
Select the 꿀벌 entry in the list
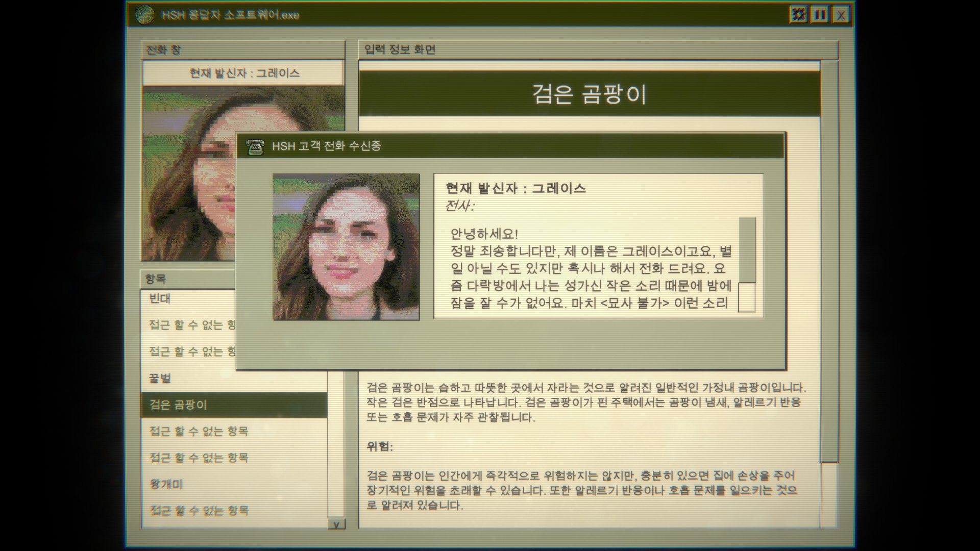point(160,378)
